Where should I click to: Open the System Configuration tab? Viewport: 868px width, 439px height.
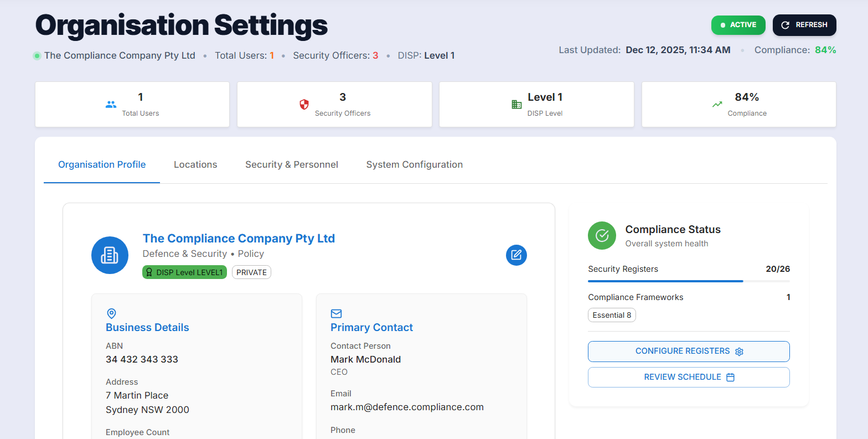coord(414,164)
